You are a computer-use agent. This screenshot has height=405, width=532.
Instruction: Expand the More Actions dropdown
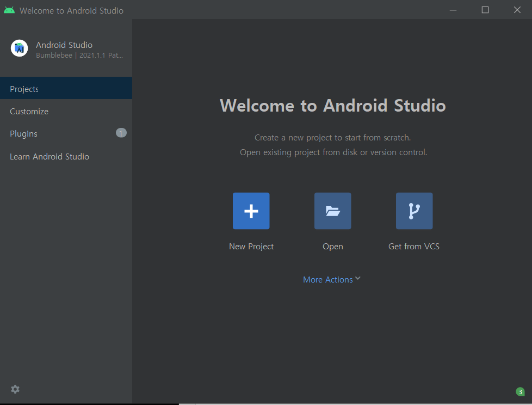[328, 280]
